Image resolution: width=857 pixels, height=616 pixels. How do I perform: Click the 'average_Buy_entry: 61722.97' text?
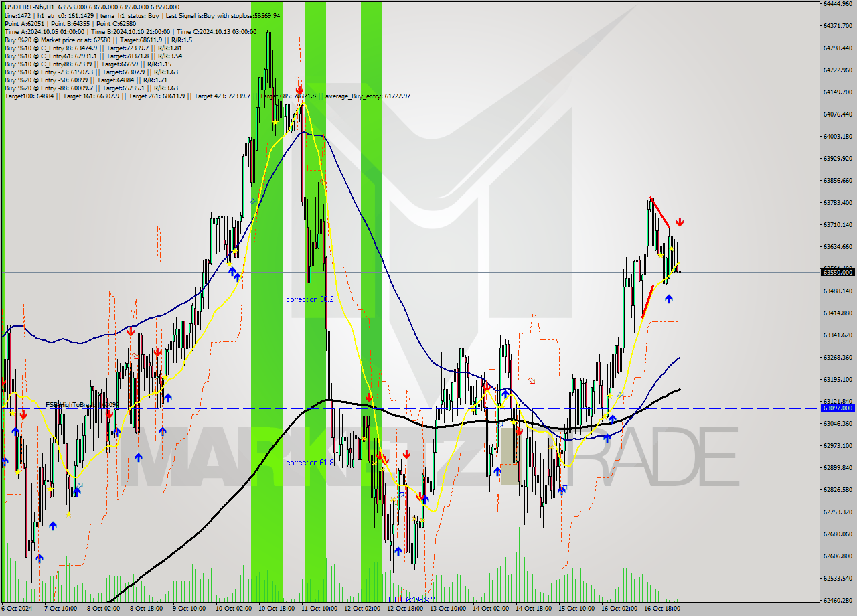(368, 96)
